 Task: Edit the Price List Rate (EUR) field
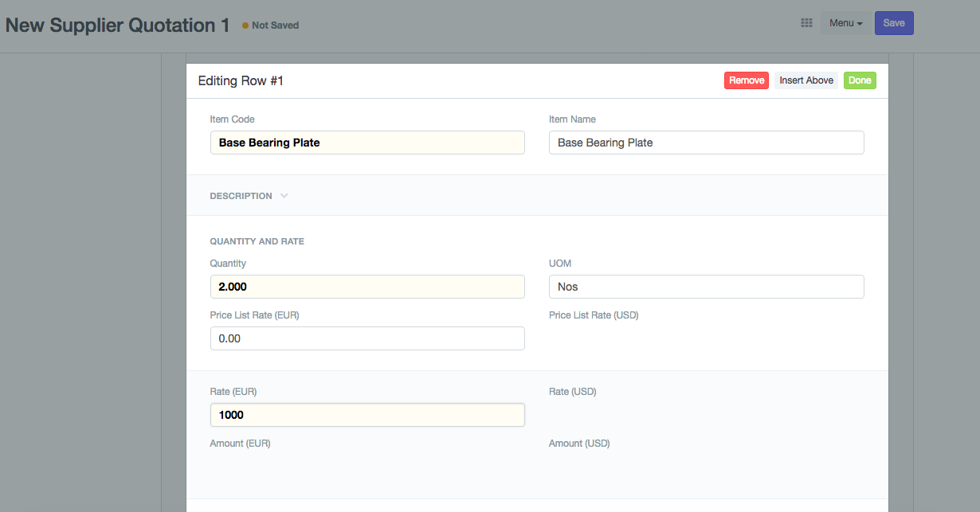pyautogui.click(x=367, y=338)
